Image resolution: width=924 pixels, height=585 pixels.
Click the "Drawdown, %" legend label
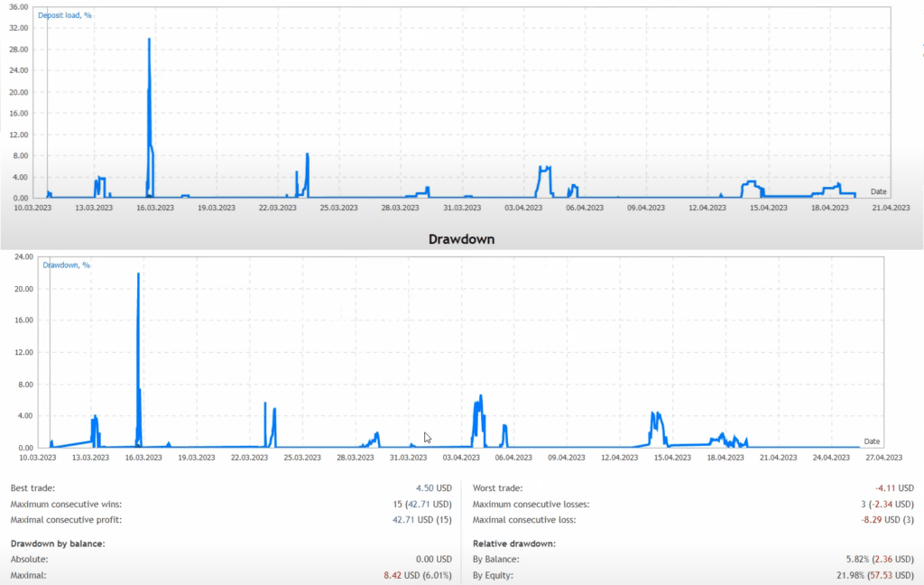[x=66, y=265]
